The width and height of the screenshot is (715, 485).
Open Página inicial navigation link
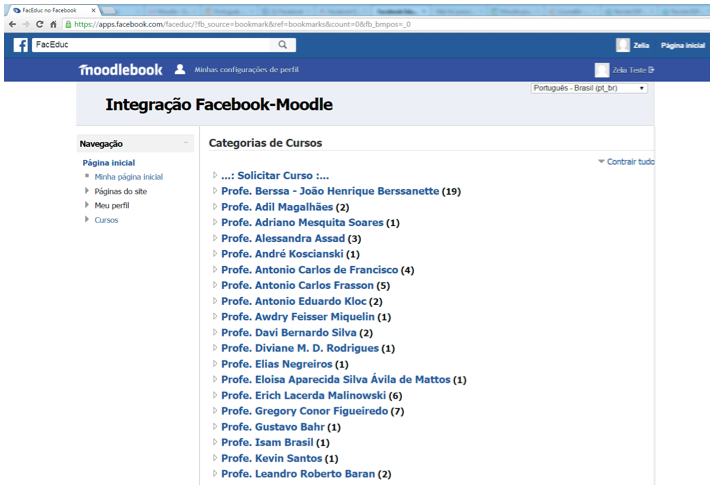[109, 163]
